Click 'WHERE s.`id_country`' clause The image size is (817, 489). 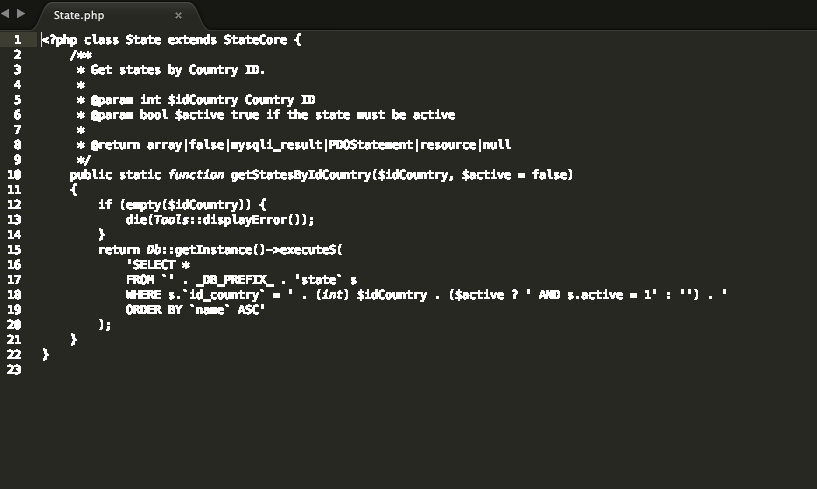[x=195, y=295]
